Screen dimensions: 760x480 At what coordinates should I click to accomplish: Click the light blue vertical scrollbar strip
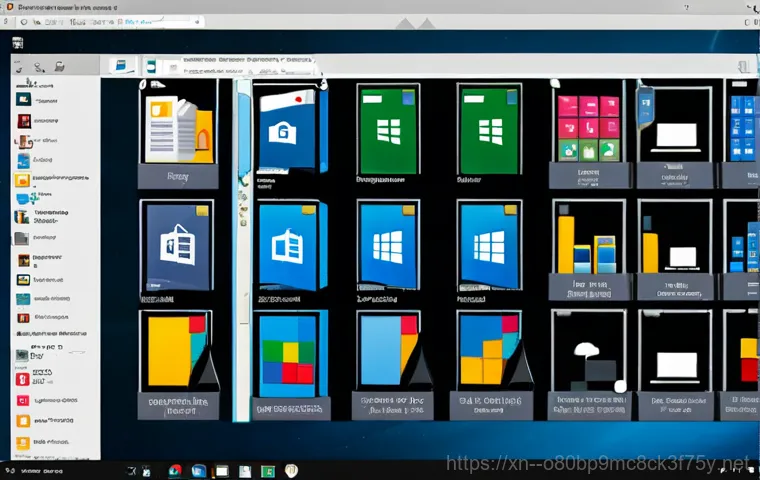pos(244,250)
